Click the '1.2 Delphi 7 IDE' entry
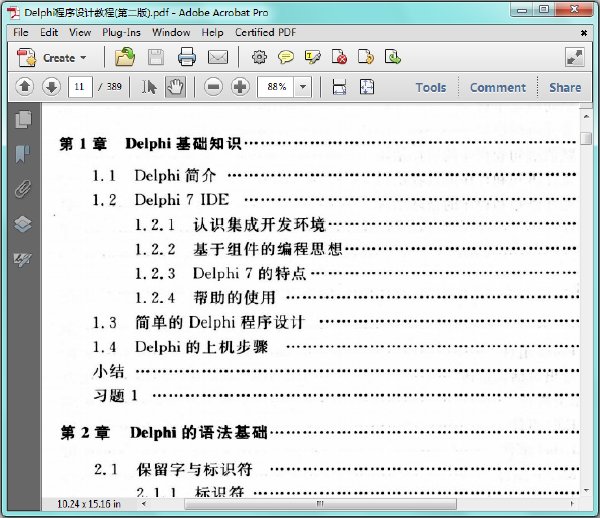Screen dimensions: 600x518 tap(161, 200)
